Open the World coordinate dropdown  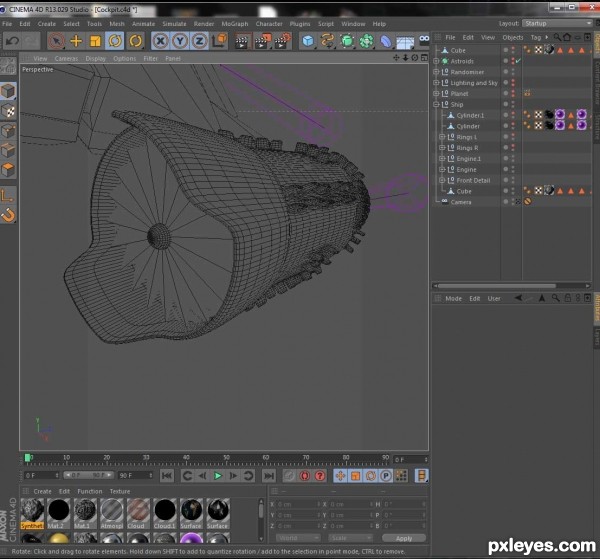point(298,538)
